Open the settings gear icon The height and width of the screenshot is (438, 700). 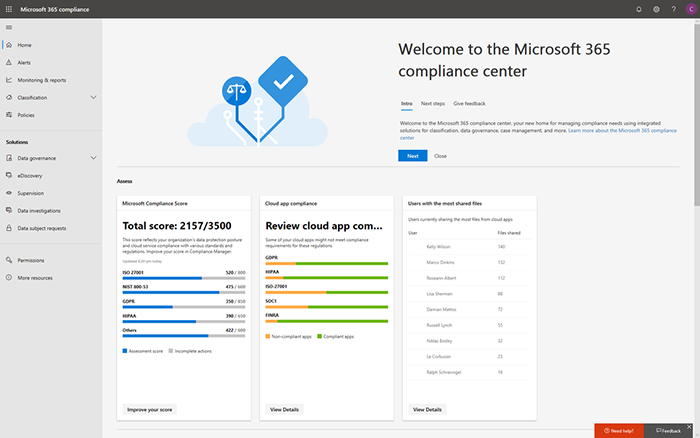click(656, 9)
